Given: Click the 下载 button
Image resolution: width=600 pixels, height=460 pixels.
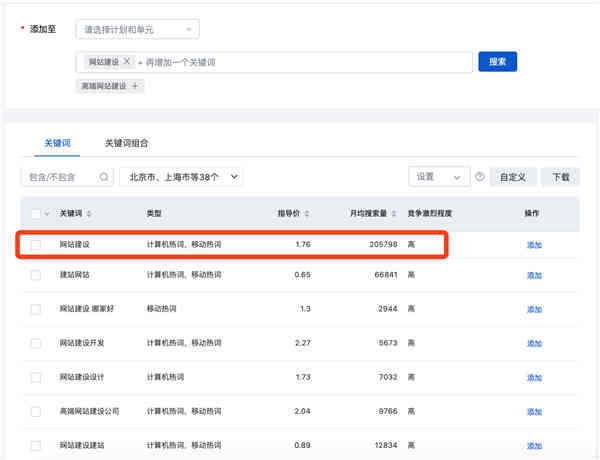Looking at the screenshot, I should click(560, 177).
